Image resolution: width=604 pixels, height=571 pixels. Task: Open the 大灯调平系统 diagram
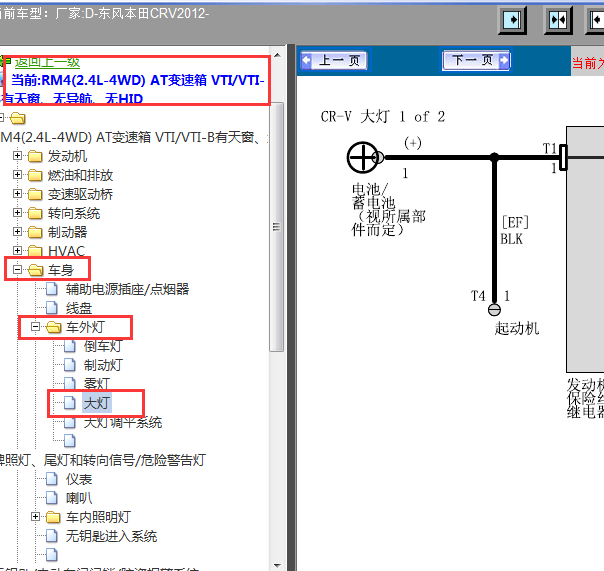[123, 422]
